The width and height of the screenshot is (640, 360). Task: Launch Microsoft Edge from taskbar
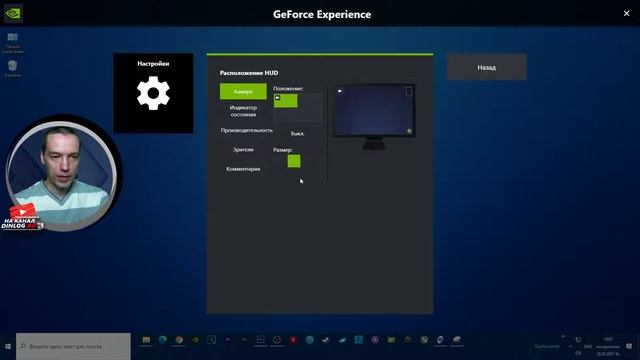pos(162,340)
